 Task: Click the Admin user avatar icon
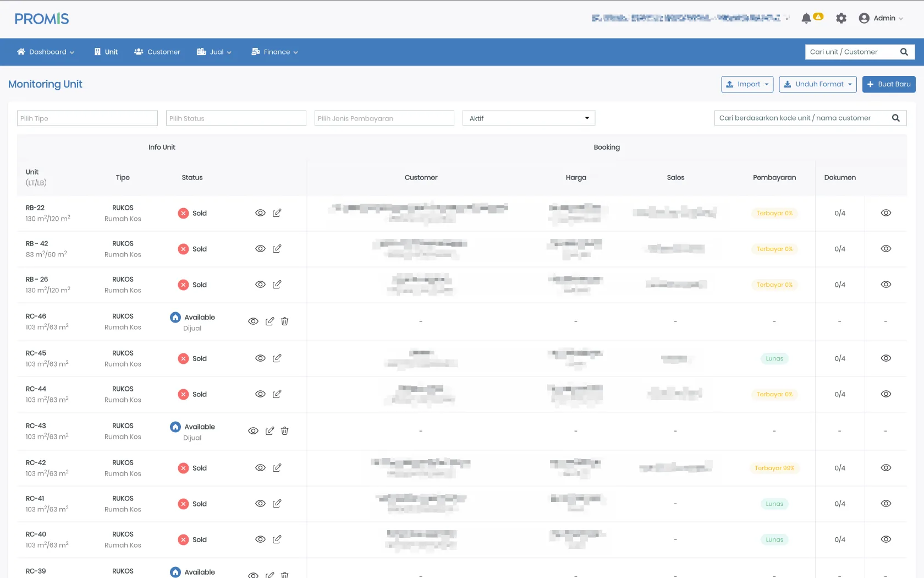864,18
